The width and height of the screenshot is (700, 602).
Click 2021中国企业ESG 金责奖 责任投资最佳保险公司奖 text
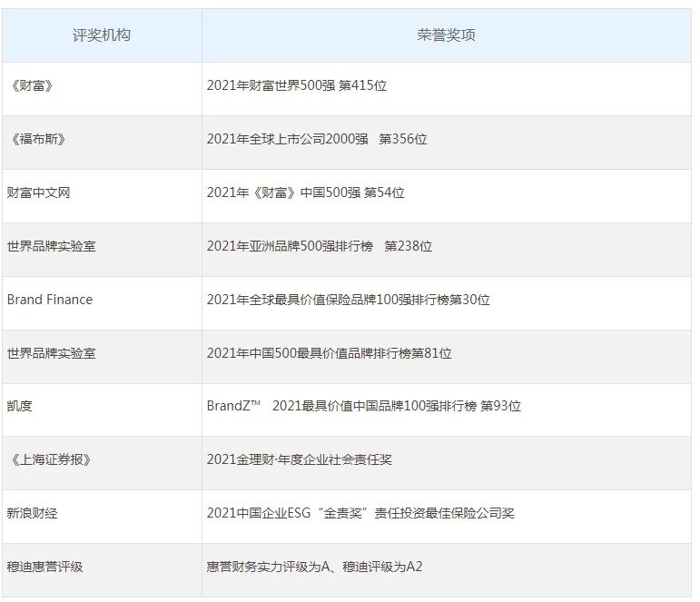pyautogui.click(x=360, y=513)
